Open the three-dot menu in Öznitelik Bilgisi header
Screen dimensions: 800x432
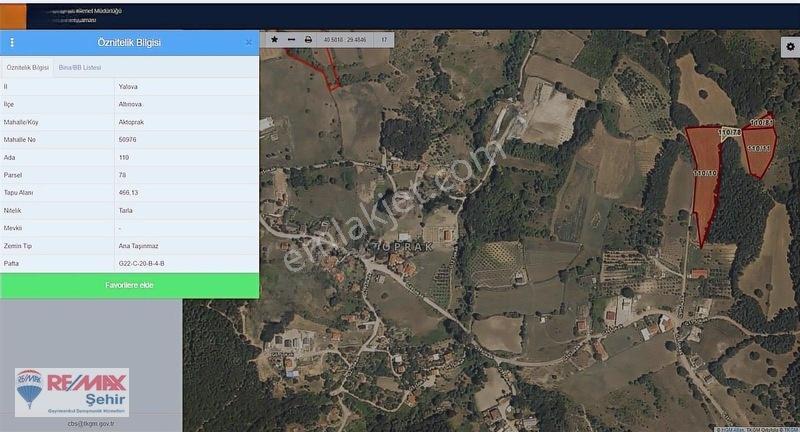coord(12,42)
